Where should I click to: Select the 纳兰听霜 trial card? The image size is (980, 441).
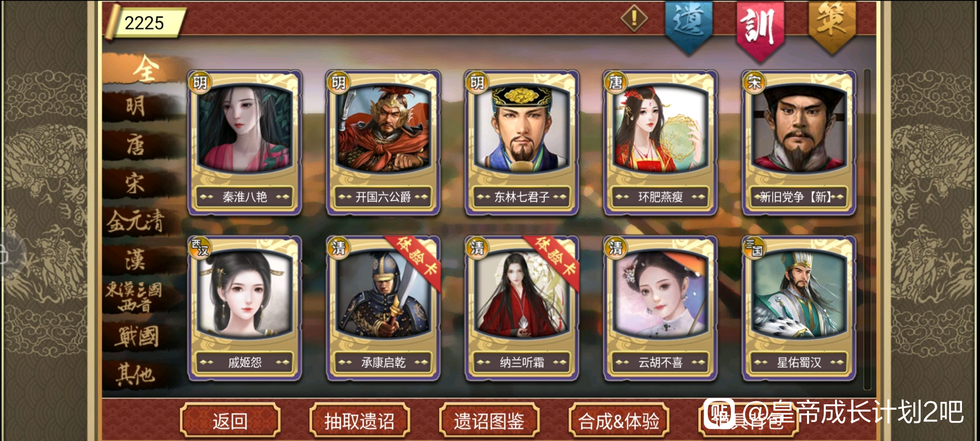[522, 309]
